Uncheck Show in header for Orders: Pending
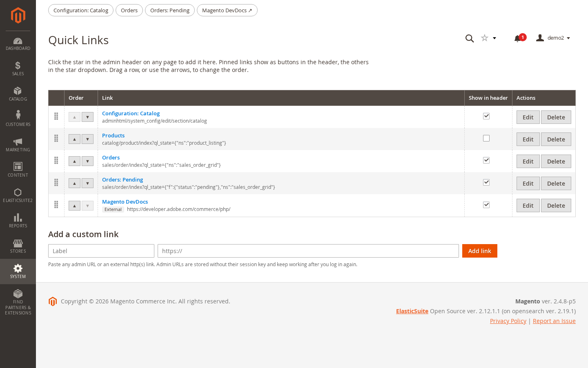The image size is (588, 368). coord(486,182)
